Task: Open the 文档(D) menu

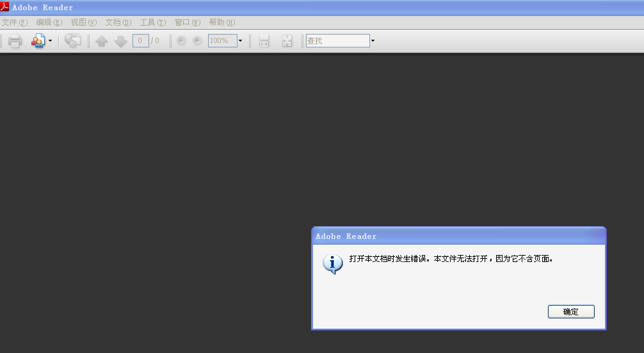Action: pos(118,22)
